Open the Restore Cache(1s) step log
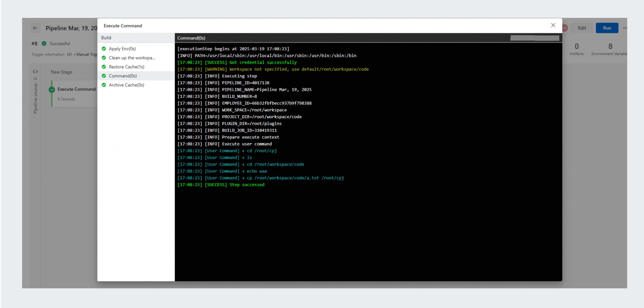 pos(126,67)
